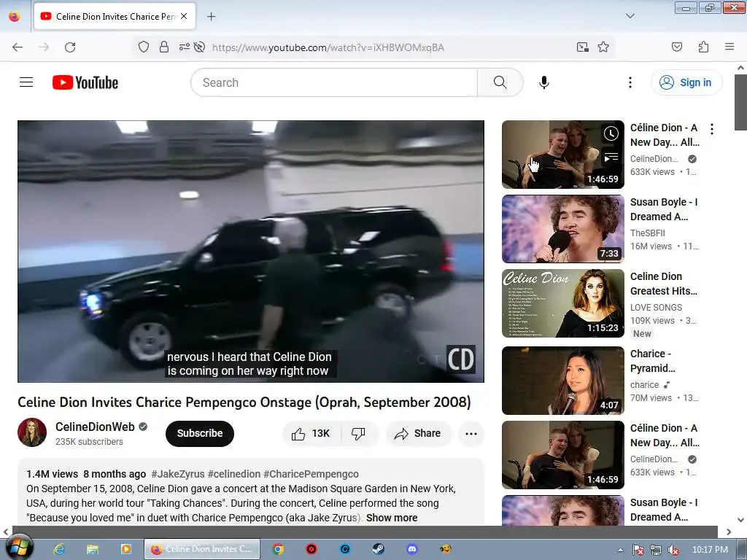
Task: Show hidden tray icons arrow
Action: 620,550
